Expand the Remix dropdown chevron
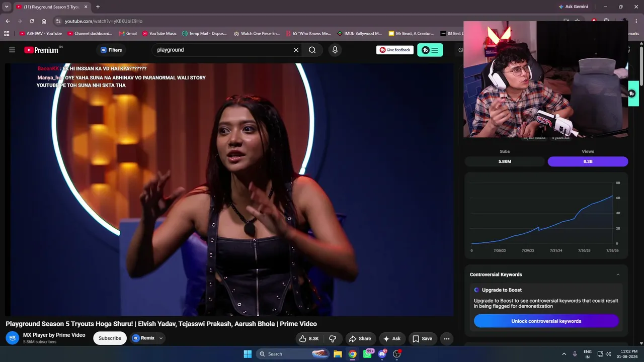This screenshot has height=362, width=644. point(161,338)
